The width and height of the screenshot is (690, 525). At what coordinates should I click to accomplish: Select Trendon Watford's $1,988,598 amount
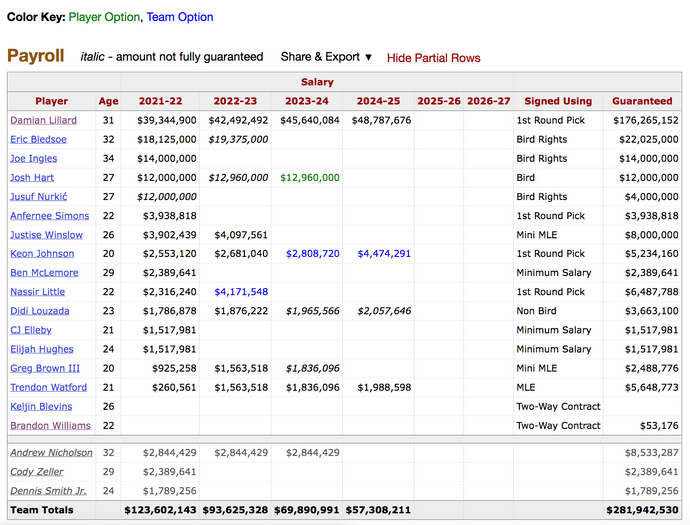[384, 387]
